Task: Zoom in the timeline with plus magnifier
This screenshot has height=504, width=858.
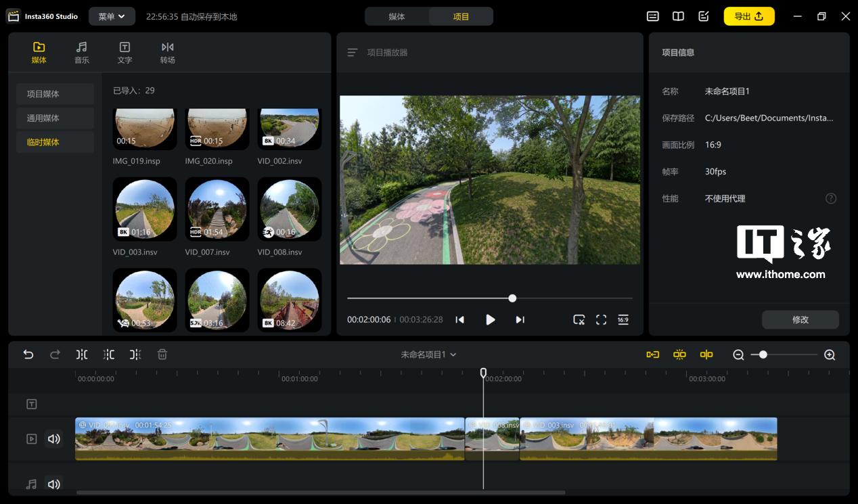Action: 830,354
